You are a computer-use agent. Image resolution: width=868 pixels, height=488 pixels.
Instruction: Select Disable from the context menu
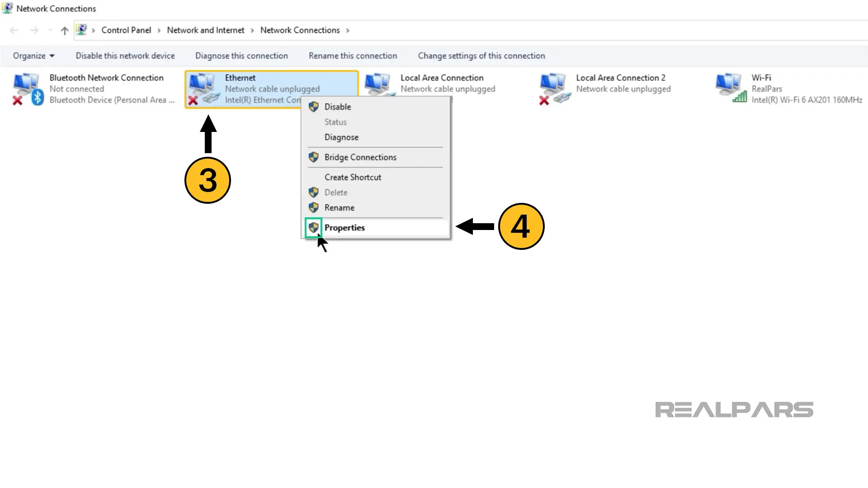[338, 106]
